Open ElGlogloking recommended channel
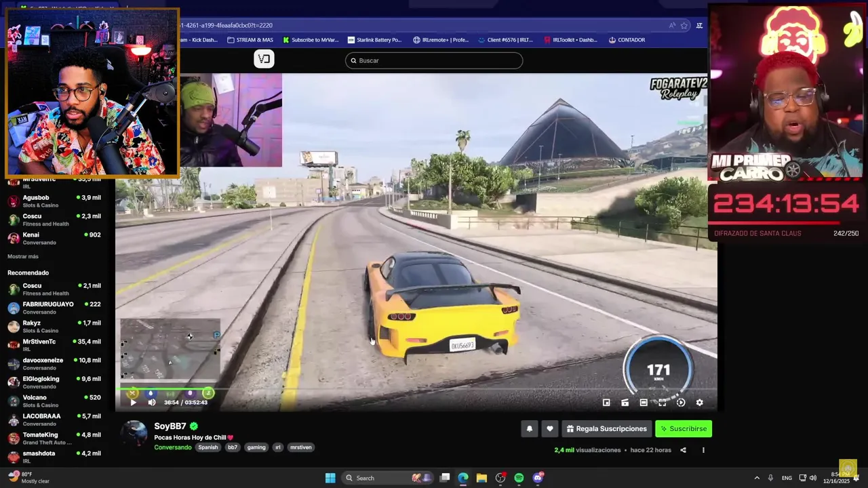The height and width of the screenshot is (488, 868). pyautogui.click(x=54, y=382)
